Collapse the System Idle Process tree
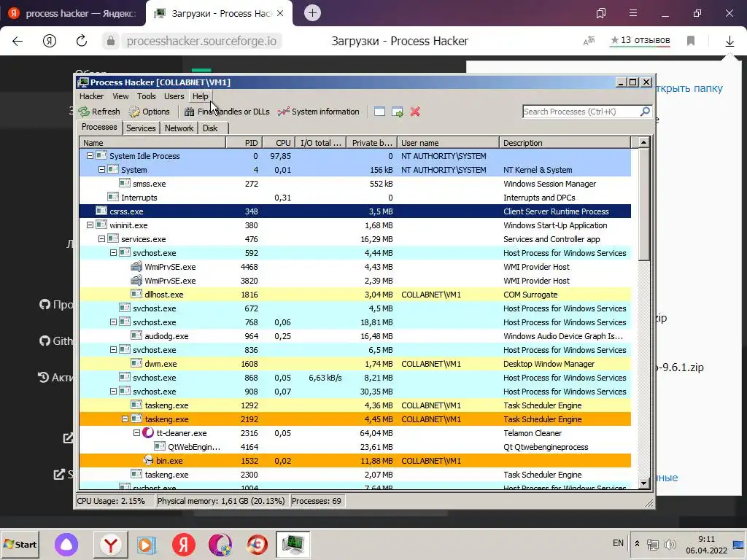This screenshot has height=560, width=747. coord(90,156)
